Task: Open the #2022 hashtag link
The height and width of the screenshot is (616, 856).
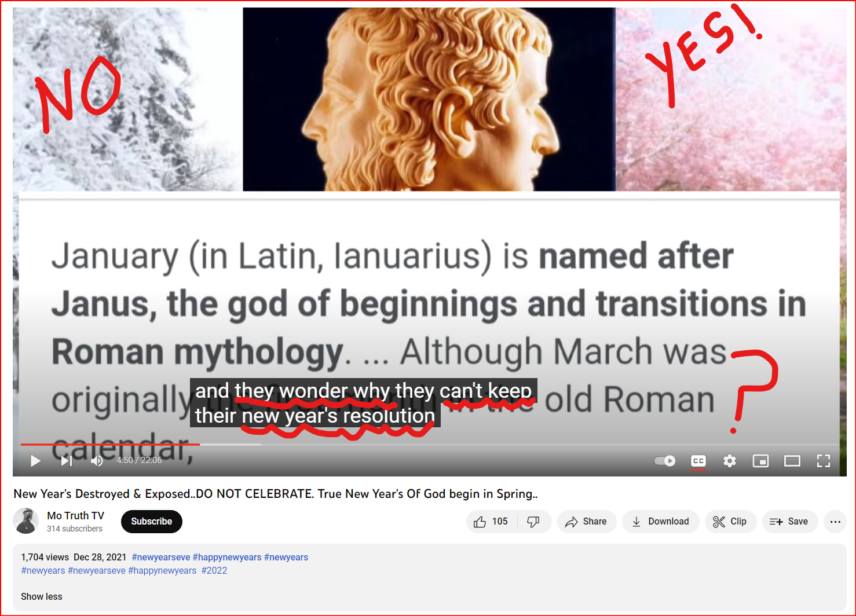Action: pyautogui.click(x=214, y=570)
